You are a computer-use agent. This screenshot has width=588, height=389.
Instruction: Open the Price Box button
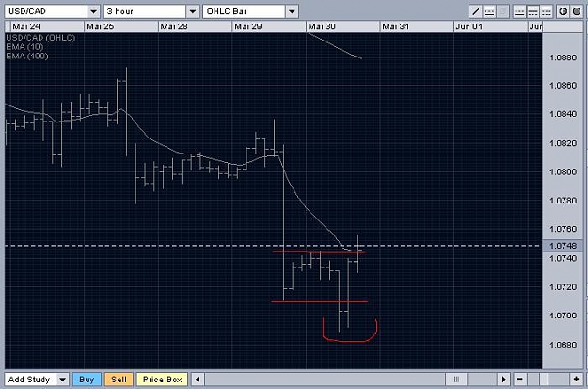pyautogui.click(x=163, y=380)
